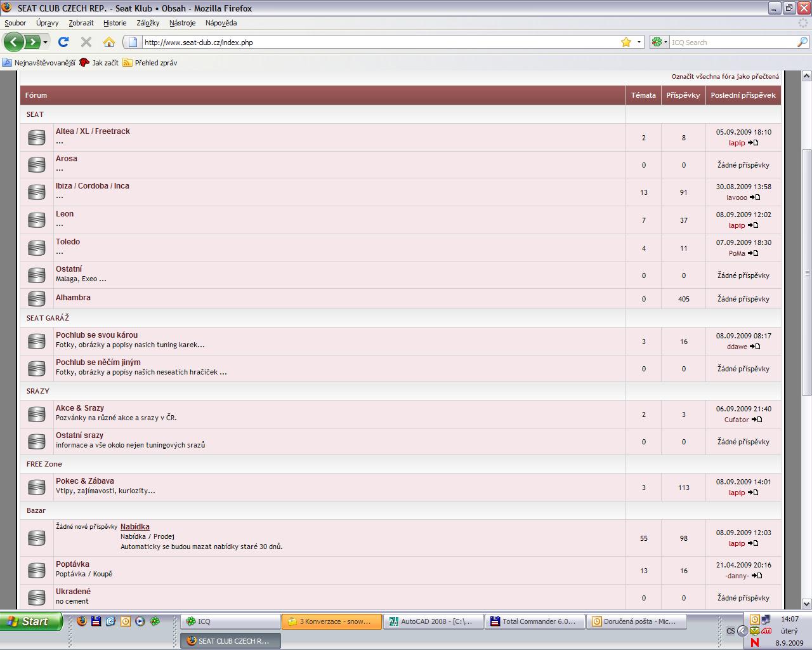The width and height of the screenshot is (812, 650).
Task: Click the stop loading X icon
Action: pos(86,42)
